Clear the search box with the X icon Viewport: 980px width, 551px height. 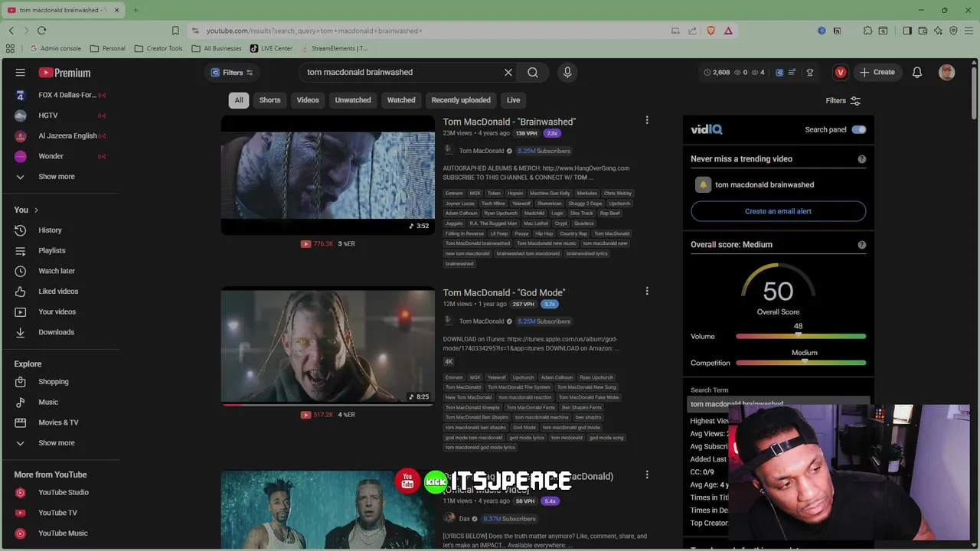(x=508, y=72)
